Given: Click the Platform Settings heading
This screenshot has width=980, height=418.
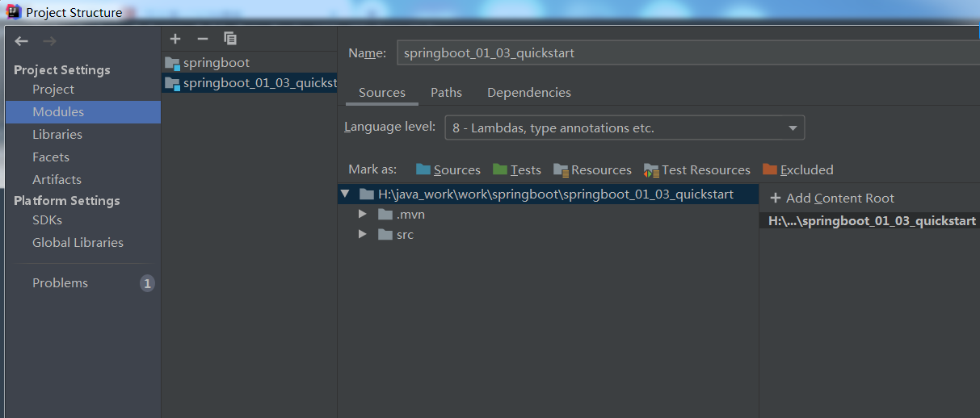Looking at the screenshot, I should [x=67, y=201].
